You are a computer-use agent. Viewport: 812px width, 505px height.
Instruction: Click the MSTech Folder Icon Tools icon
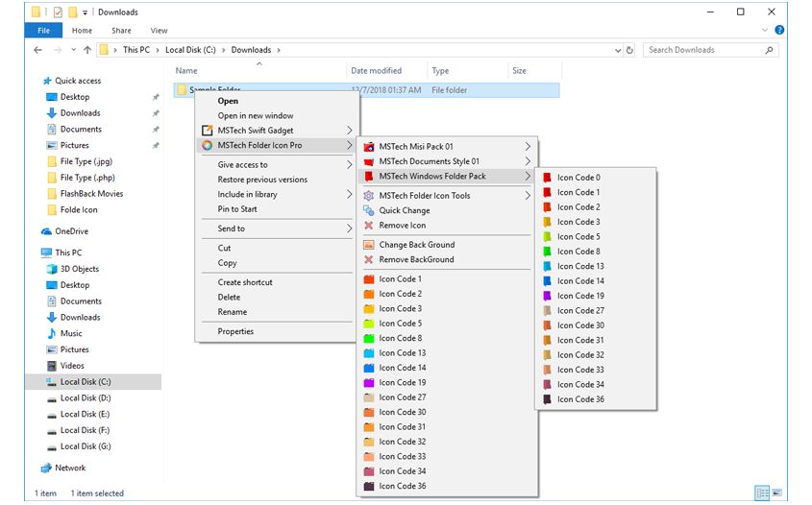click(x=369, y=196)
